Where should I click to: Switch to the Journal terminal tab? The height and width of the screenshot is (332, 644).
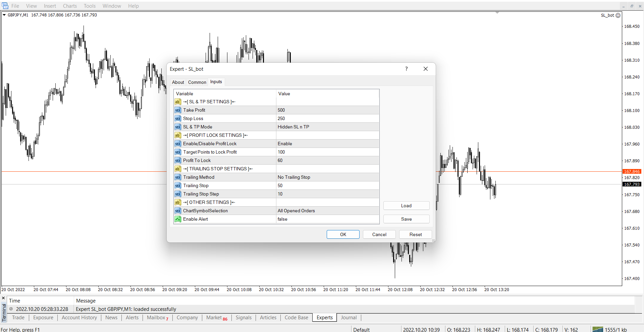click(348, 318)
